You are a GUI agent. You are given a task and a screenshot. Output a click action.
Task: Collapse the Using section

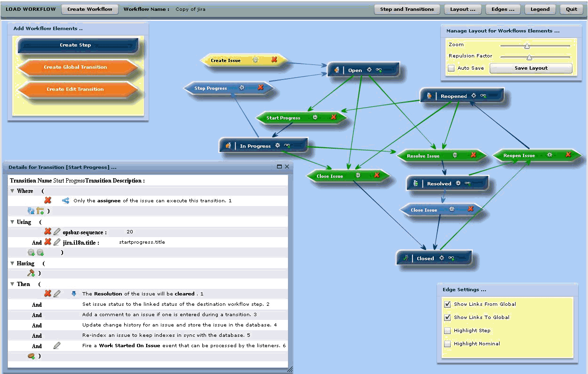coord(12,222)
